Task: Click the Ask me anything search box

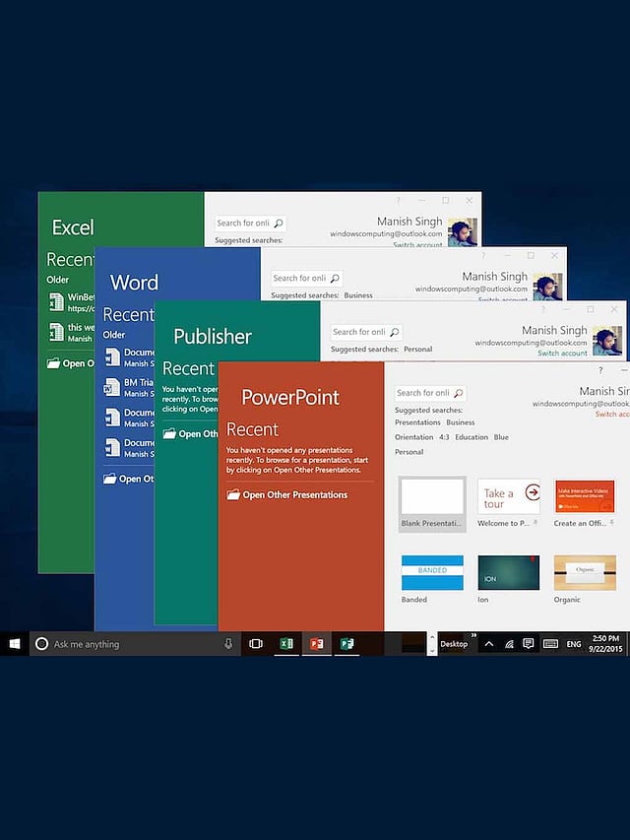Action: pos(128,644)
